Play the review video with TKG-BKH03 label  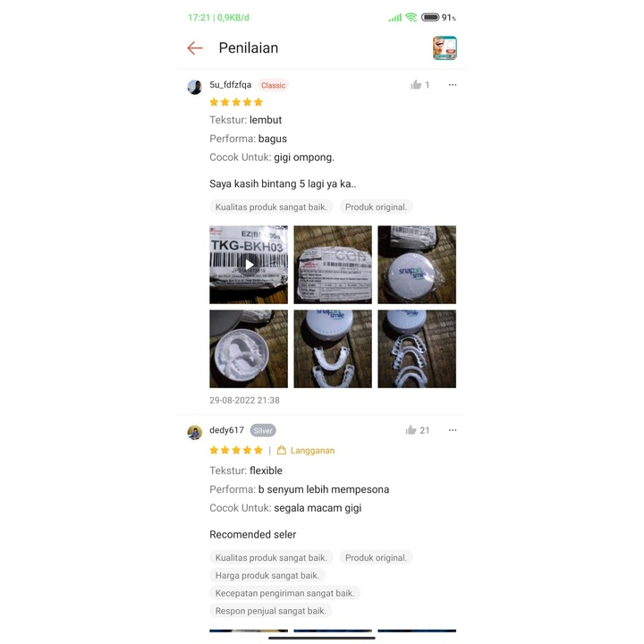(249, 265)
